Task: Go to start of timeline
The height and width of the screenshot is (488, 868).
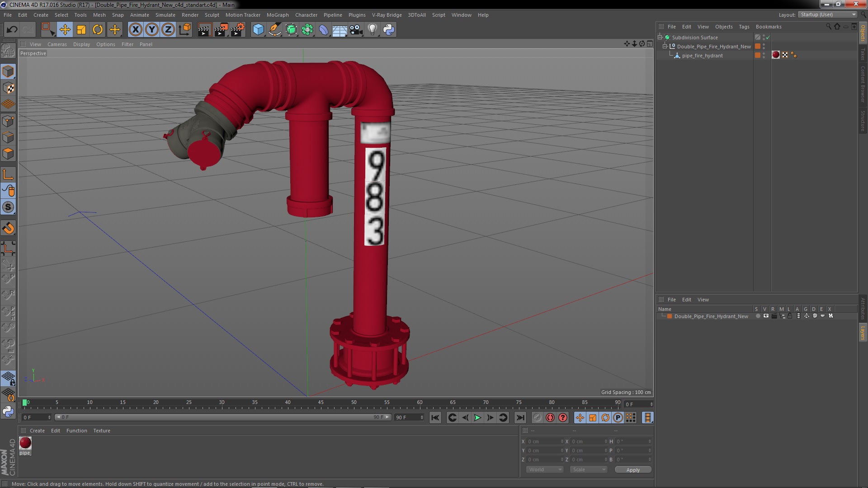Action: 435,418
